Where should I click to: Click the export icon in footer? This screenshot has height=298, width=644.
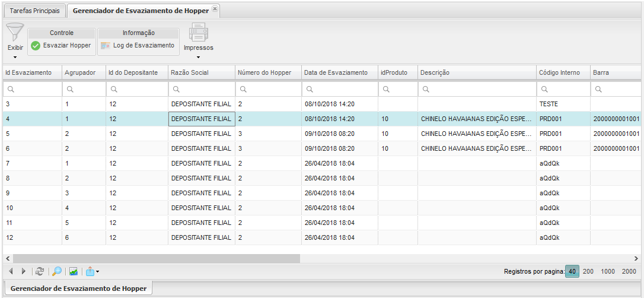pos(90,271)
